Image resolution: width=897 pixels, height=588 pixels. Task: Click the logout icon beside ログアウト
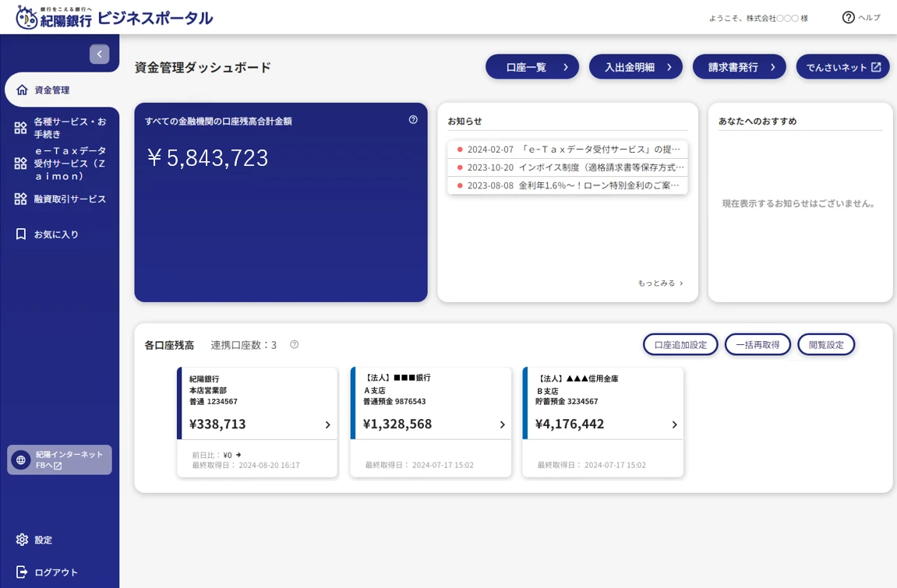pyautogui.click(x=22, y=572)
